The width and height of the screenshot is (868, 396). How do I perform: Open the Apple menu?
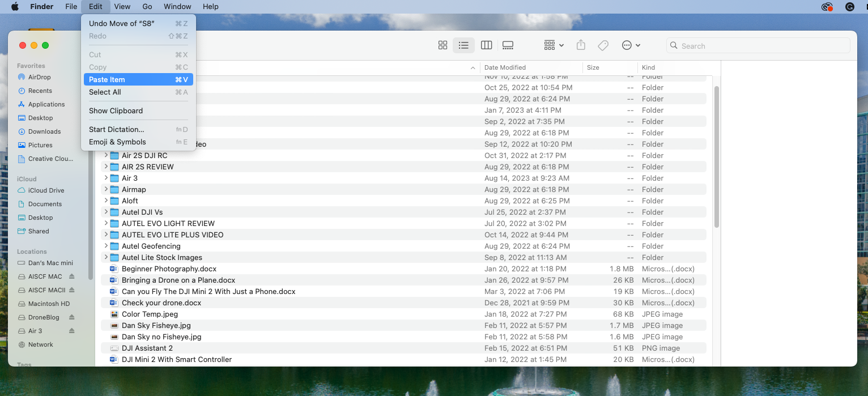coord(15,7)
